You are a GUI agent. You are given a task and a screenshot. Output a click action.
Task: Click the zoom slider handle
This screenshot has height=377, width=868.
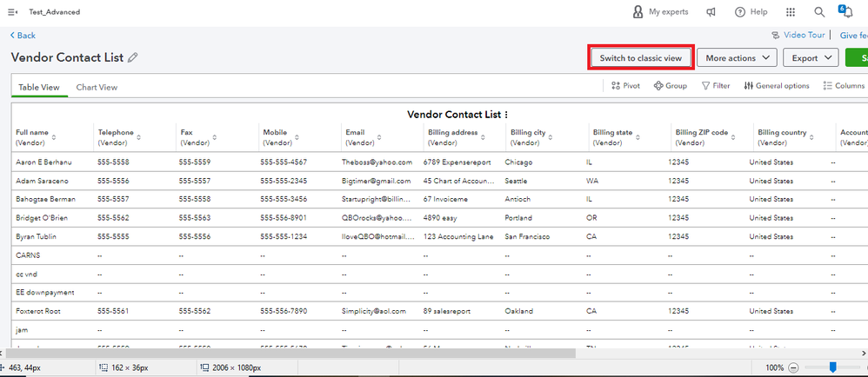(832, 367)
